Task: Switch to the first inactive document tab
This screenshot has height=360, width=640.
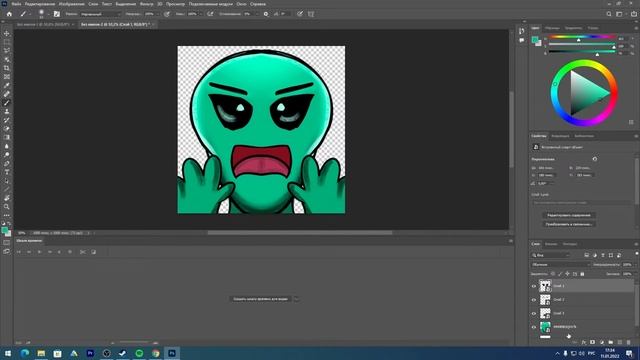Action: (x=44, y=24)
